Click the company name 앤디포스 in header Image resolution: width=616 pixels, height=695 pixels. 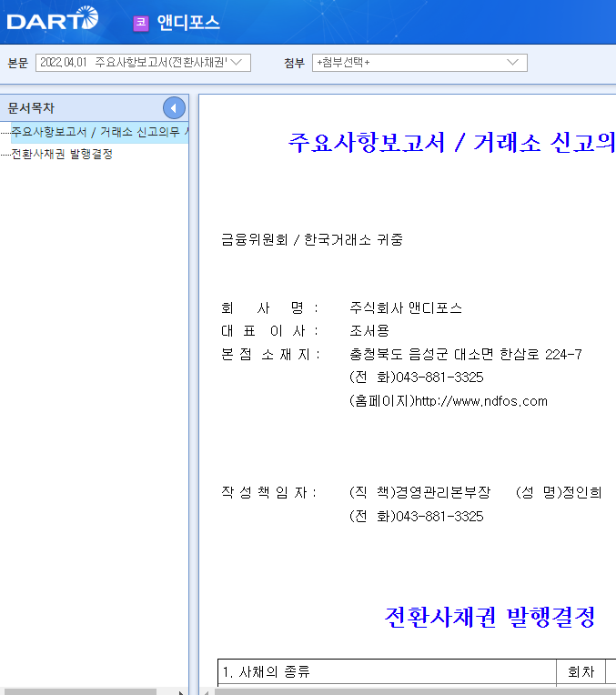[188, 23]
